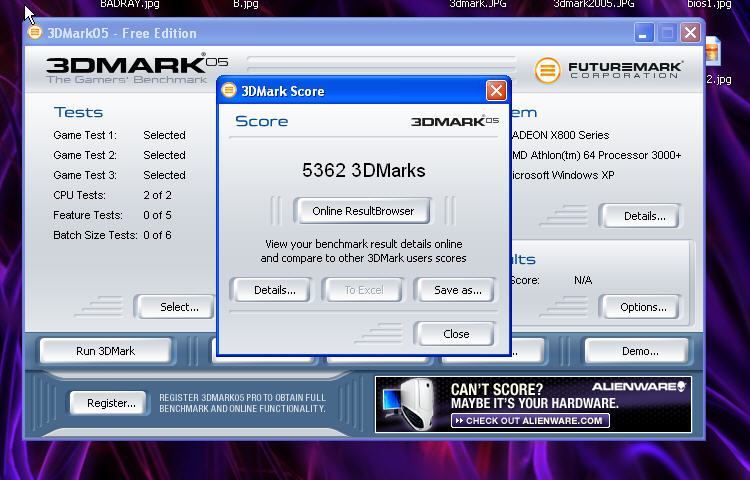750x480 pixels.
Task: Select the 3dmark.JPG desktop file label
Action: coord(478,4)
